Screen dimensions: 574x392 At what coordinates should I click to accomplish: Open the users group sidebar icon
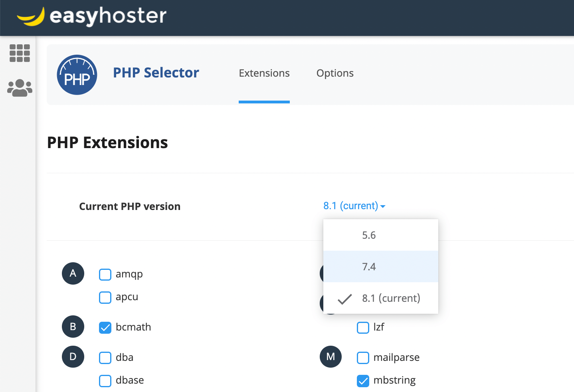coord(20,88)
